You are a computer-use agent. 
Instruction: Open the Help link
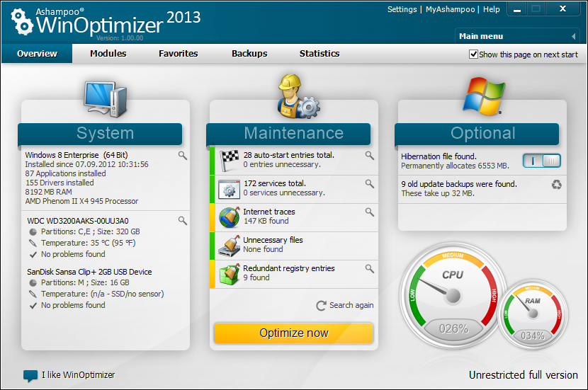click(491, 9)
